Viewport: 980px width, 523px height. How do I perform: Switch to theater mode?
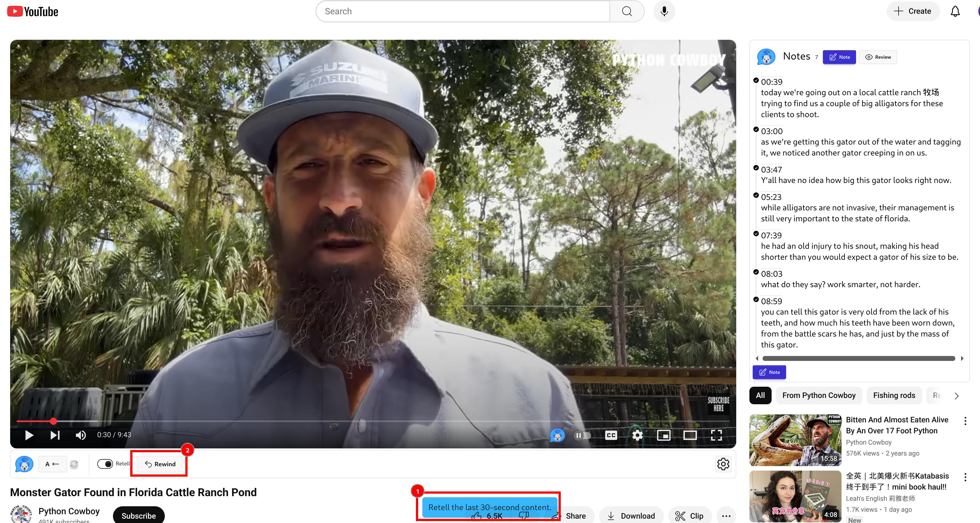[690, 435]
